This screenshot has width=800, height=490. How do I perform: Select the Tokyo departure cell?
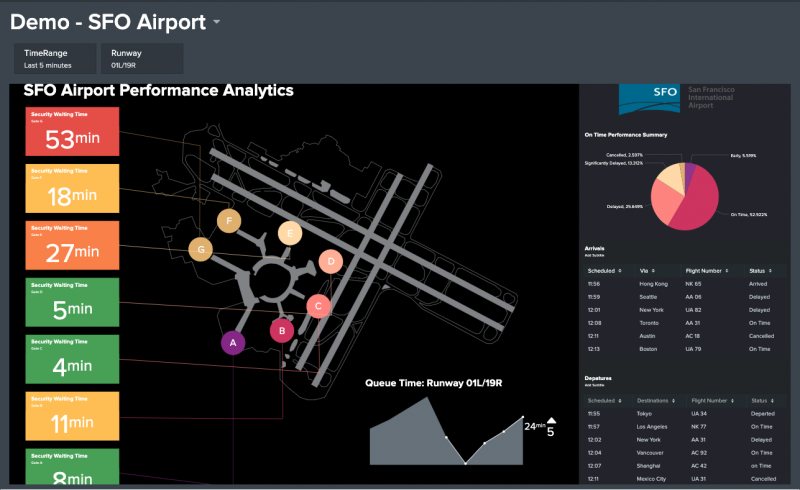[644, 414]
